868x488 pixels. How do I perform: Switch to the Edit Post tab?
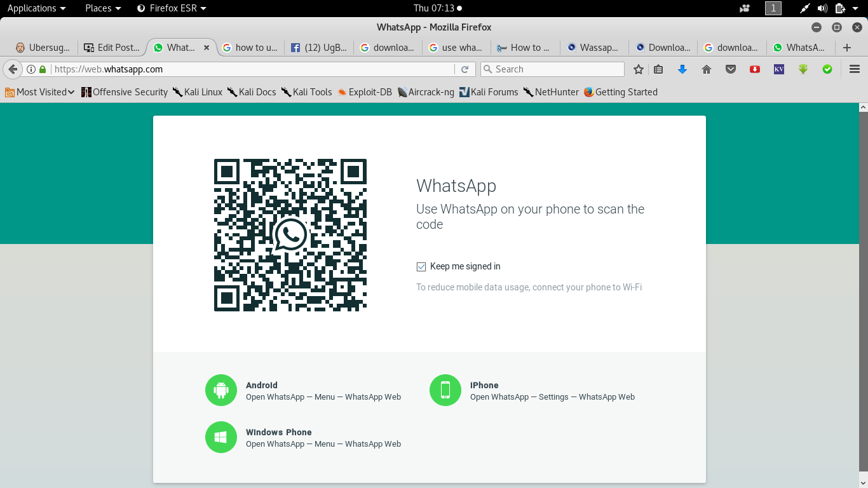(112, 48)
